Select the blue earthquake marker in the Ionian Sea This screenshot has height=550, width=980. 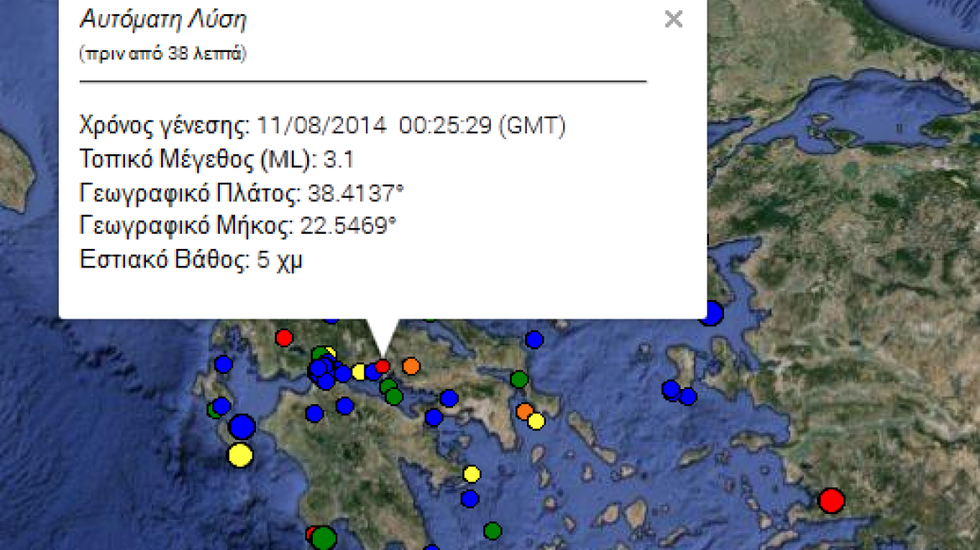[225, 365]
